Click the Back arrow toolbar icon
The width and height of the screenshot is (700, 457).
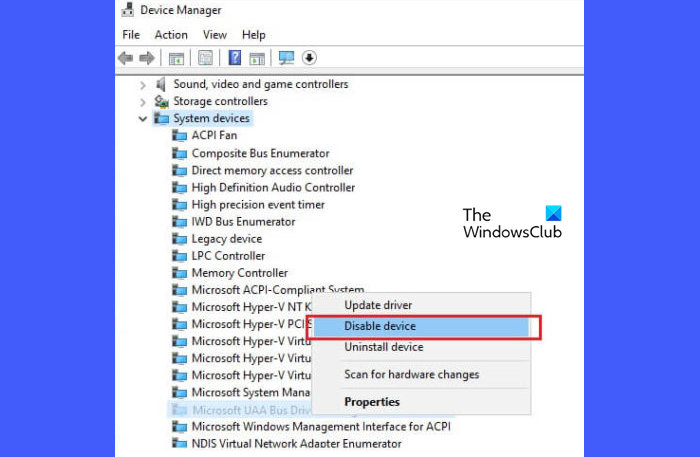pos(126,58)
